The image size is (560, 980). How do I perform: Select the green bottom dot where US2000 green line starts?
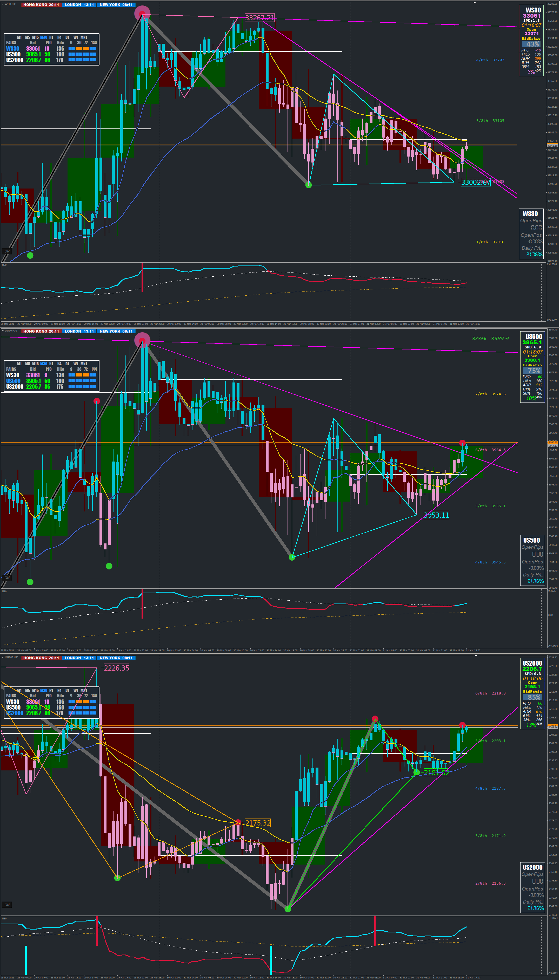point(288,909)
